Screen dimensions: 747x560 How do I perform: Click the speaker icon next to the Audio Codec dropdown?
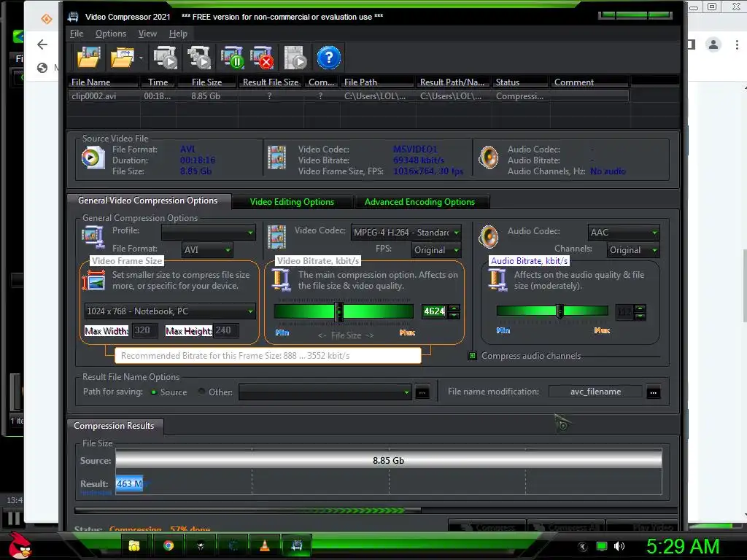click(489, 237)
